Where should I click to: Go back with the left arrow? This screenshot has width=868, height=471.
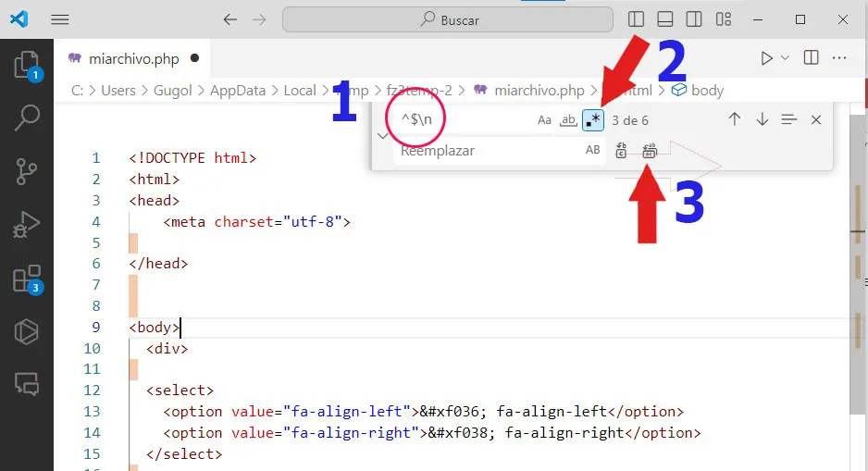click(x=229, y=20)
